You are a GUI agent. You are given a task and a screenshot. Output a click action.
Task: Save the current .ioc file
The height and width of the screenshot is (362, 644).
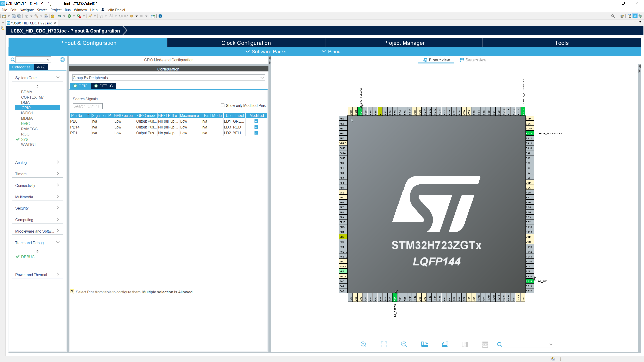coord(14,16)
